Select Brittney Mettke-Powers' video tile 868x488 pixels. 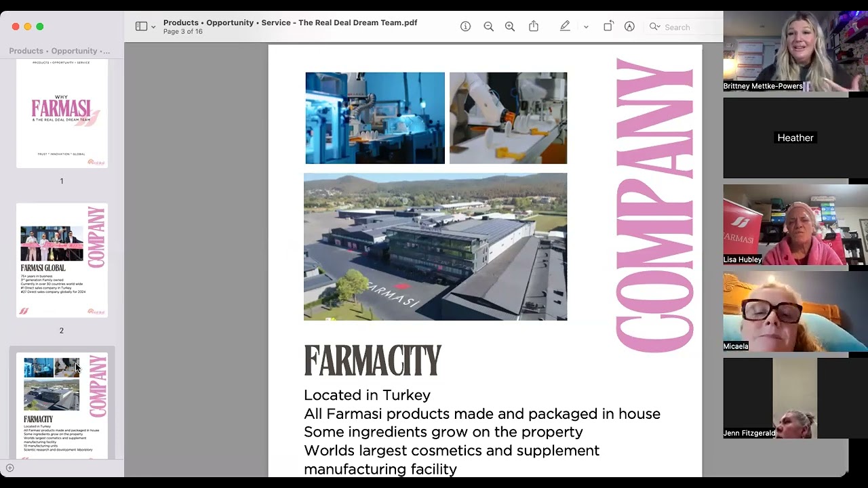pyautogui.click(x=795, y=52)
